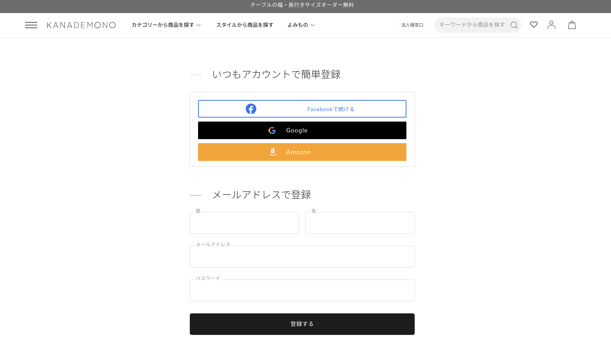Focus the メールアドレス input field
Viewport: 611px width, 364px height.
[x=302, y=257]
